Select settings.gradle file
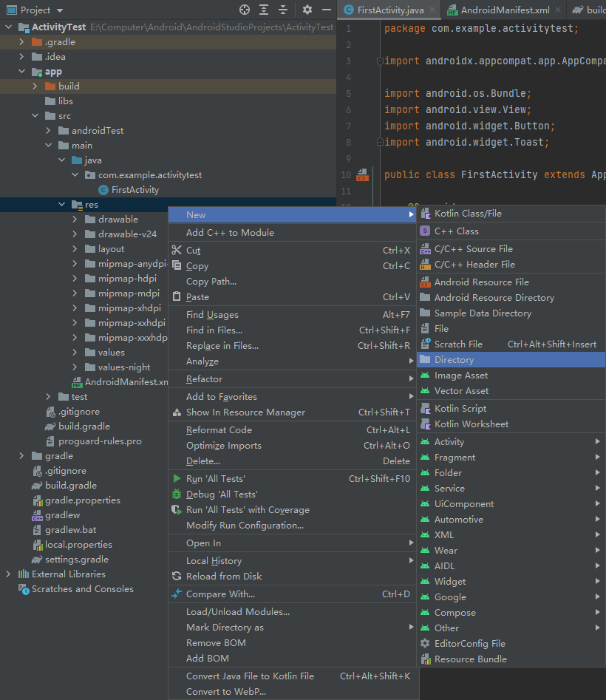 (x=70, y=560)
